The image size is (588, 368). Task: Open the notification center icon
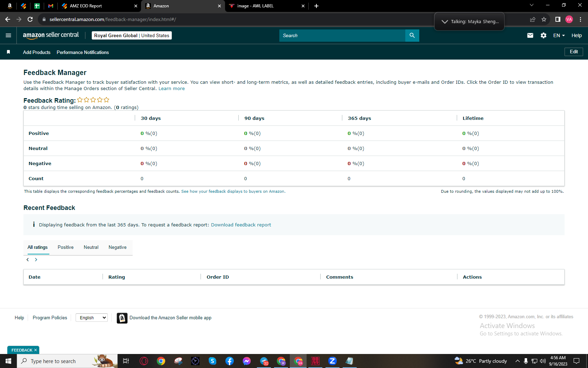(576, 361)
